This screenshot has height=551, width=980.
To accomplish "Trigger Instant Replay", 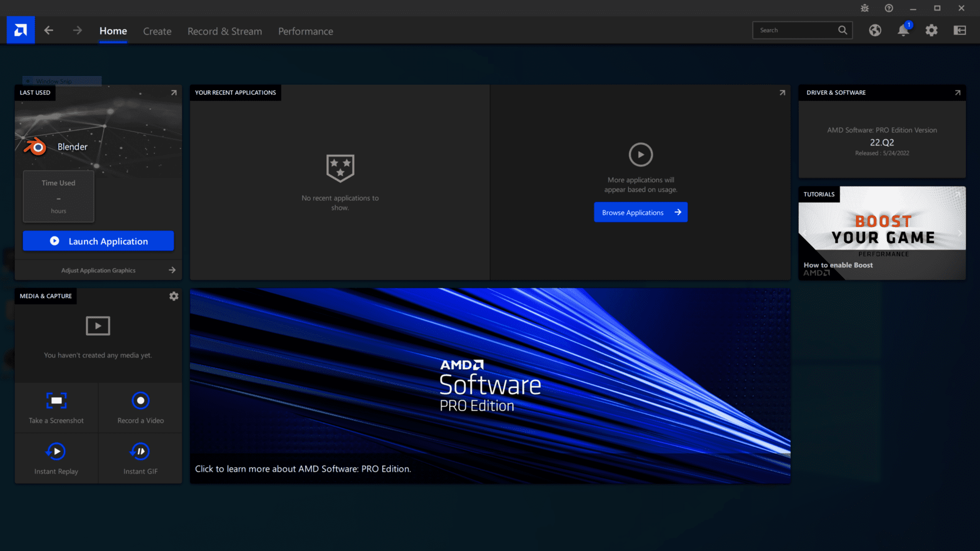I will click(x=56, y=459).
